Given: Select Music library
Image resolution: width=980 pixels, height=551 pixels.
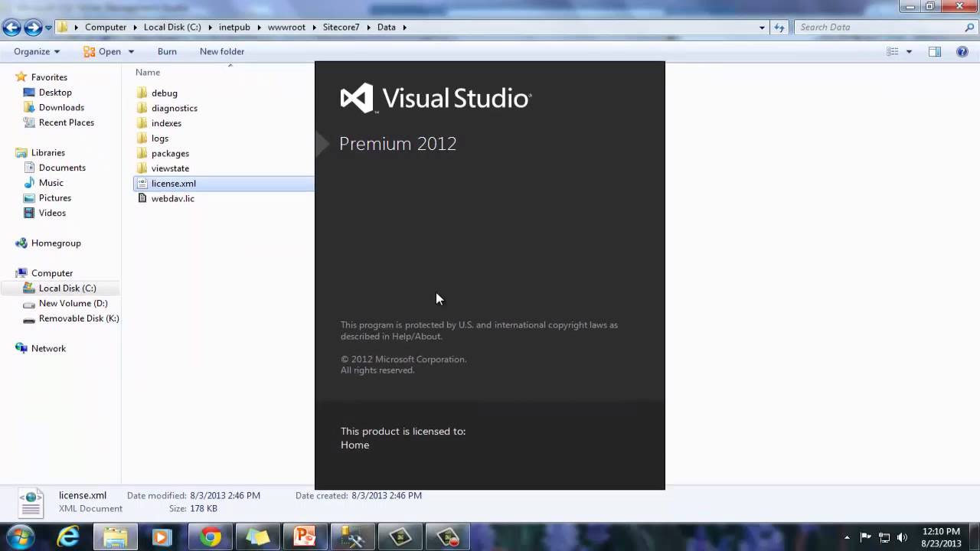Looking at the screenshot, I should pos(51,183).
